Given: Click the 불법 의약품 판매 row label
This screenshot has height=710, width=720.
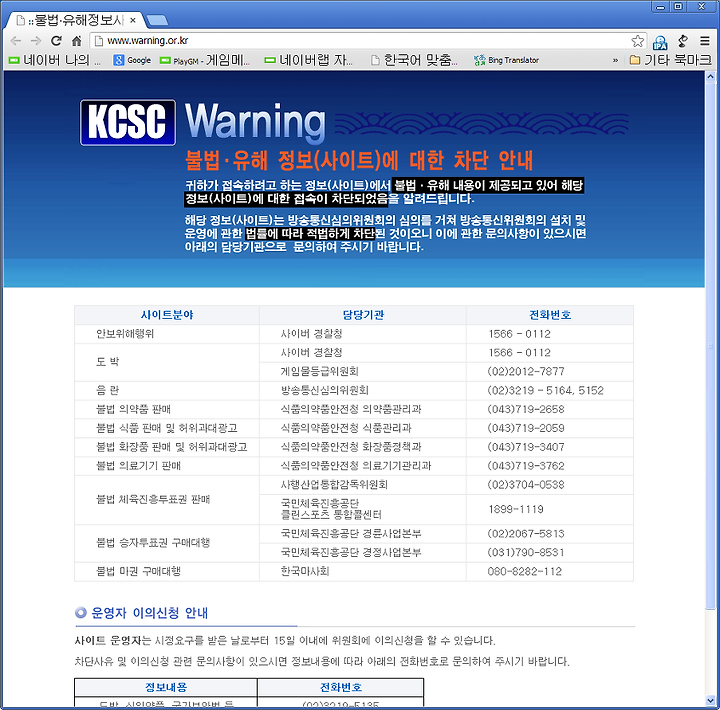Looking at the screenshot, I should [134, 409].
